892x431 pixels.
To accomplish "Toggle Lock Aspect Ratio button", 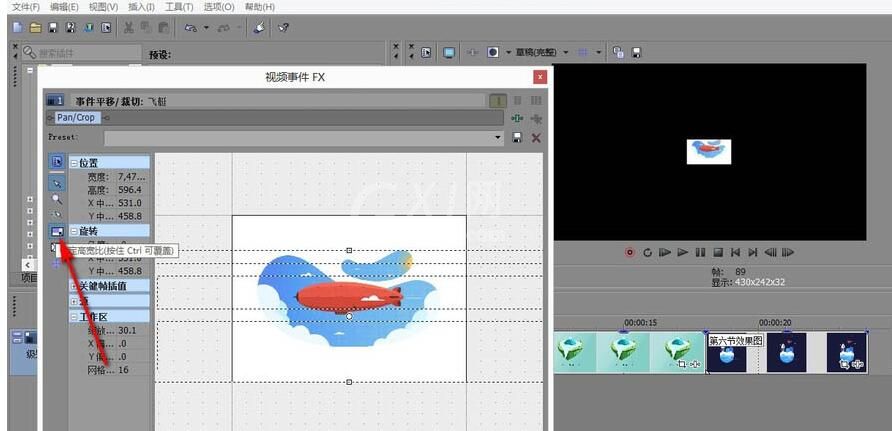I will coord(57,231).
